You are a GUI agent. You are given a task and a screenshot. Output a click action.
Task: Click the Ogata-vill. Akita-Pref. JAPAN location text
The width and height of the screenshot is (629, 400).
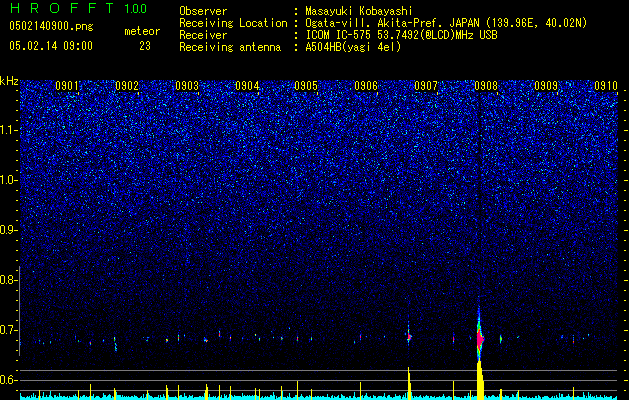446,23
